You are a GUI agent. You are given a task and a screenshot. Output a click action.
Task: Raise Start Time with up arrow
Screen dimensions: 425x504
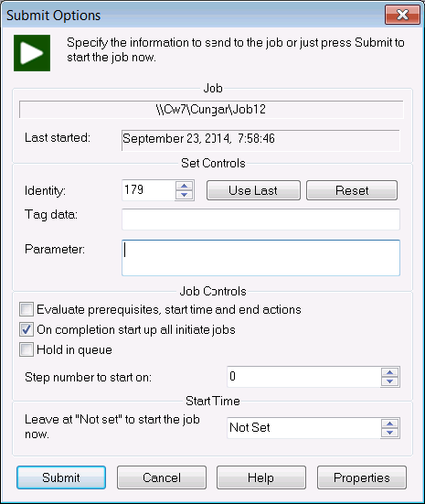point(389,424)
